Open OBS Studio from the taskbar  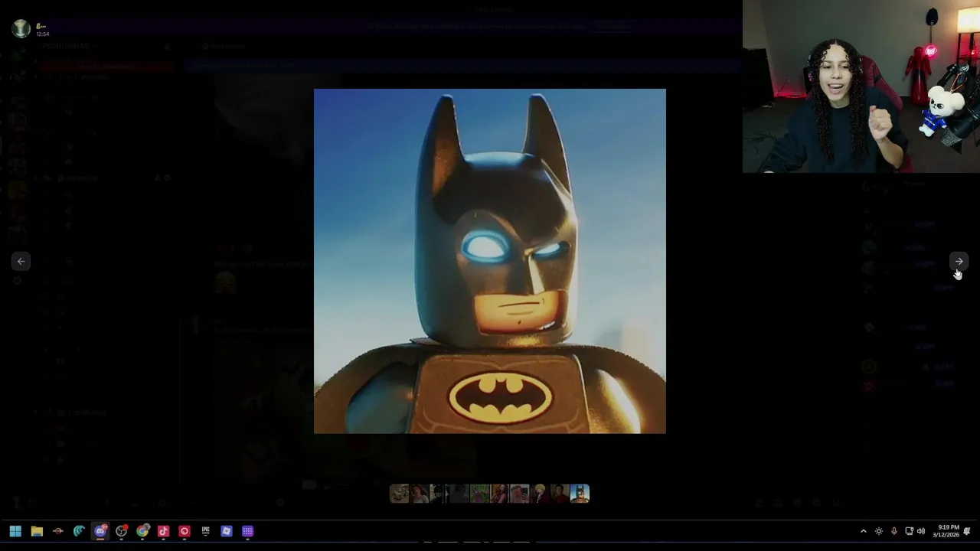[x=122, y=531]
